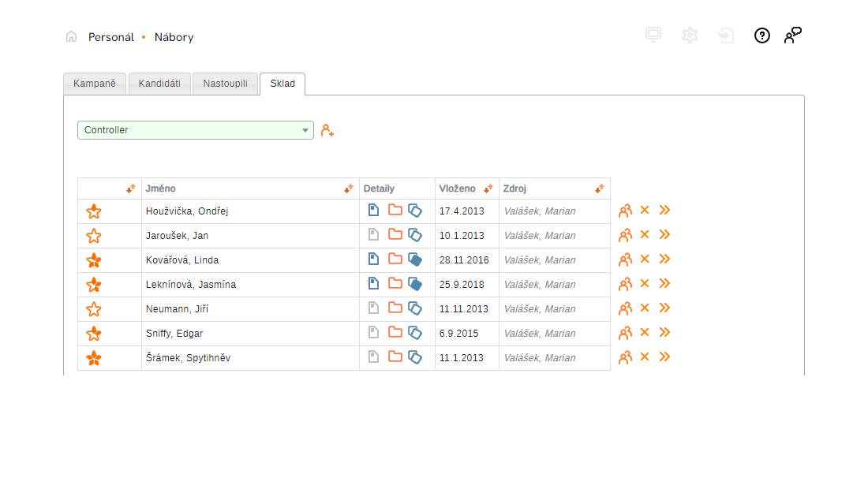Click the Nábory breadcrumb link
The width and height of the screenshot is (868, 489).
(x=174, y=37)
